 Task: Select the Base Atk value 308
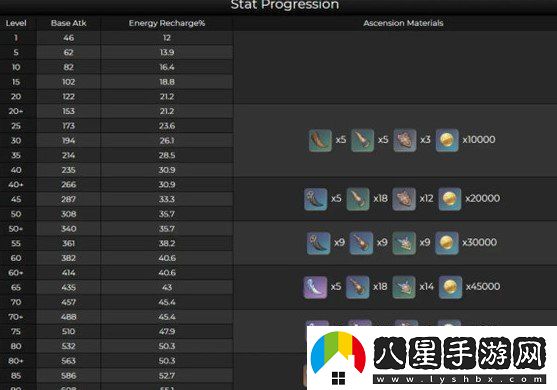pos(69,214)
